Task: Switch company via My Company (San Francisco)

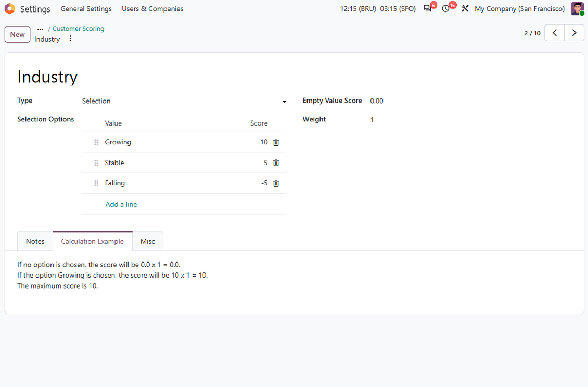Action: [x=519, y=9]
